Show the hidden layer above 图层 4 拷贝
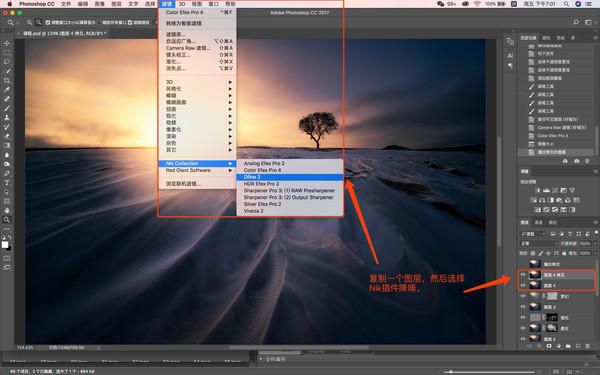600x375 pixels. click(x=523, y=264)
